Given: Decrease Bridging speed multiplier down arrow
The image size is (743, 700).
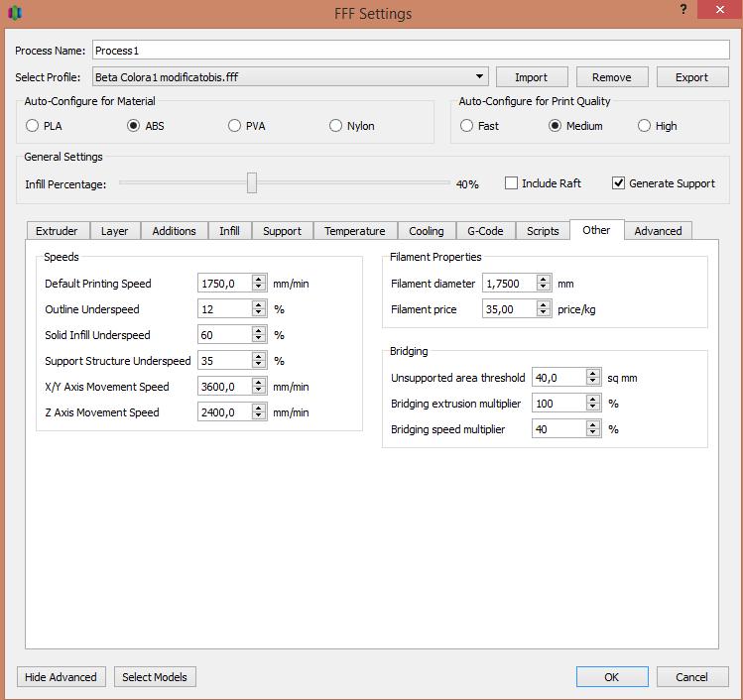Looking at the screenshot, I should 592,433.
